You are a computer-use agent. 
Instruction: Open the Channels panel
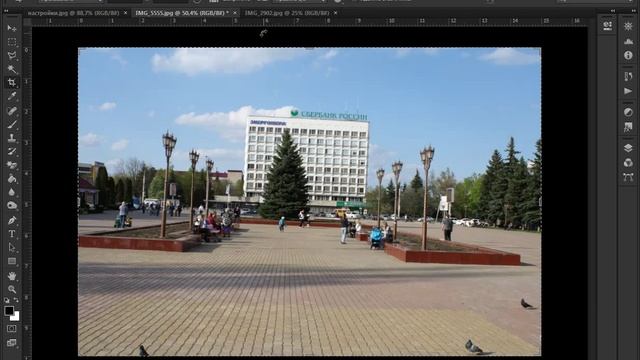coord(628,162)
